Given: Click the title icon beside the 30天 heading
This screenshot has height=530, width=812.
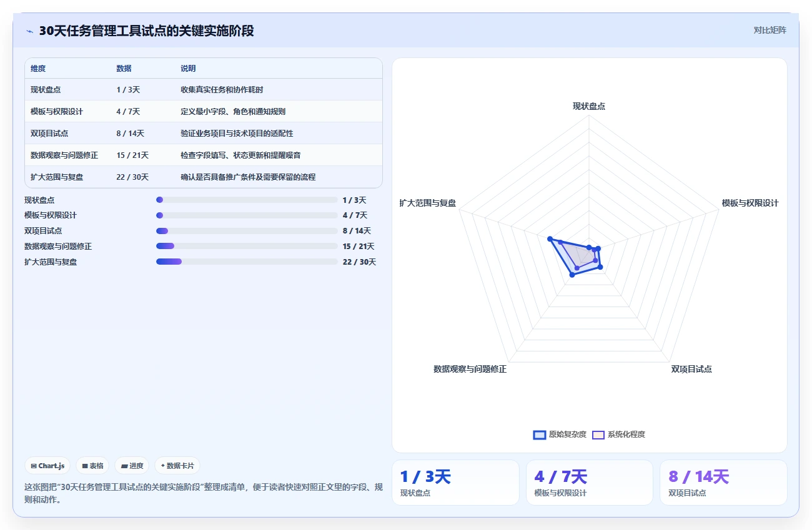Looking at the screenshot, I should 29,31.
